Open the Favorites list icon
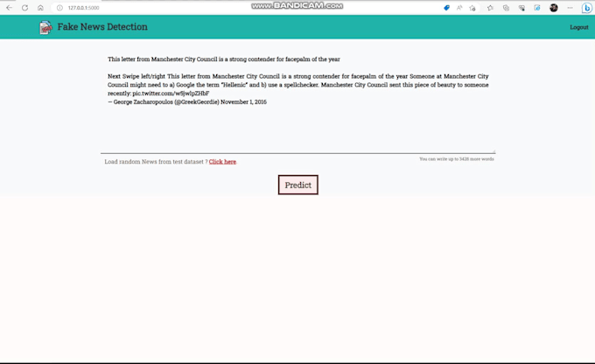Screen dimensions: 595x364 click(x=490, y=8)
